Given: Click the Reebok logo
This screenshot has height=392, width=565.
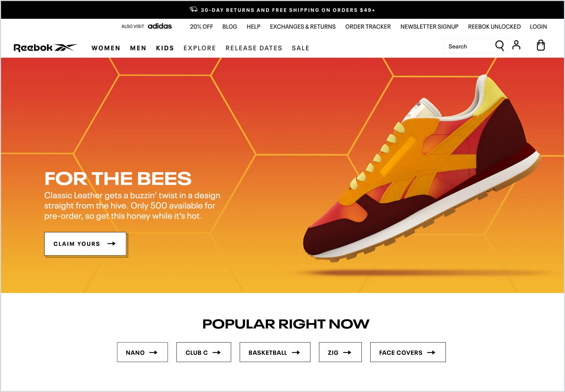Looking at the screenshot, I should point(45,47).
